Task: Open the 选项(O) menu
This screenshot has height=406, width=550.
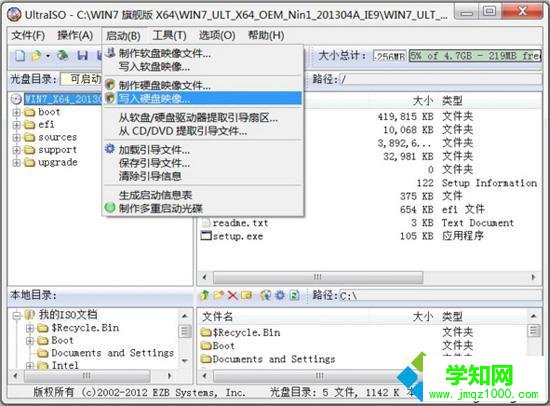Action: coord(217,35)
